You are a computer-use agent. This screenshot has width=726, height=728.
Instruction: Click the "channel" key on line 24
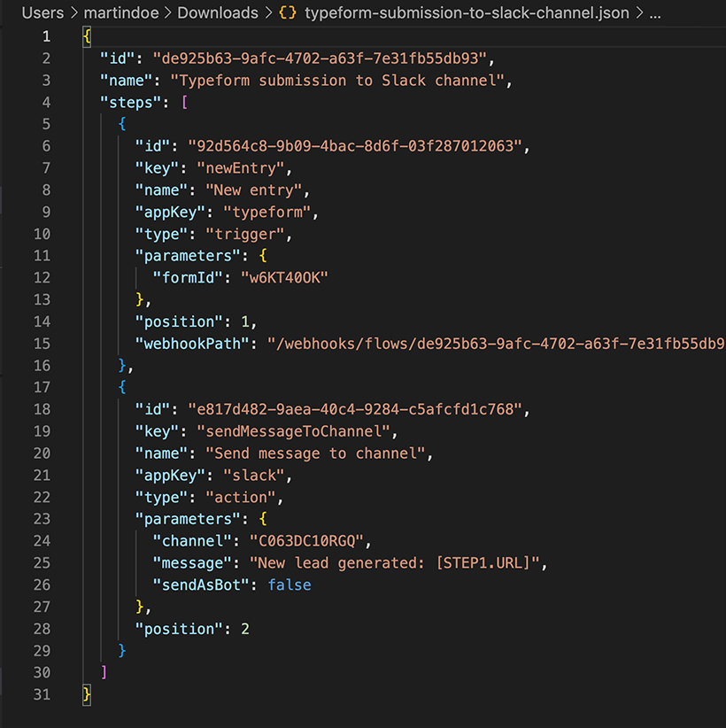(193, 541)
